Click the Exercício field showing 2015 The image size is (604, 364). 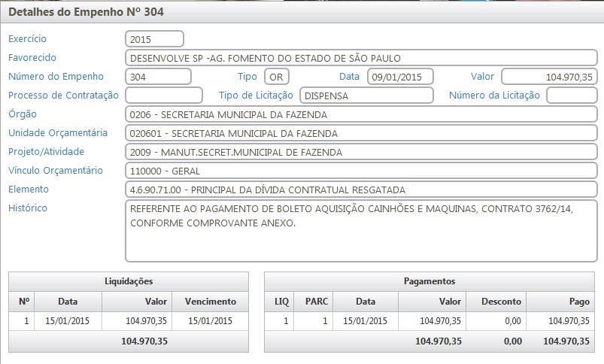coord(154,39)
